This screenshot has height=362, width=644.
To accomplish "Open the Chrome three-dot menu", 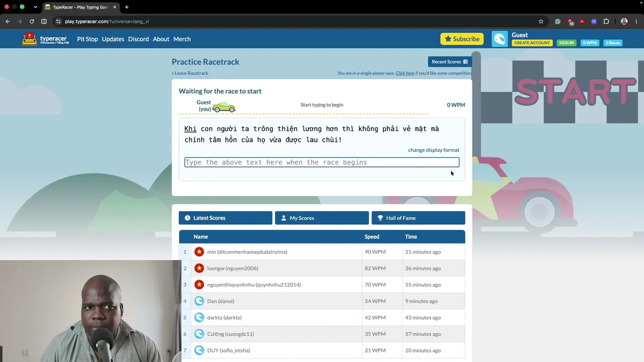I will tap(636, 22).
